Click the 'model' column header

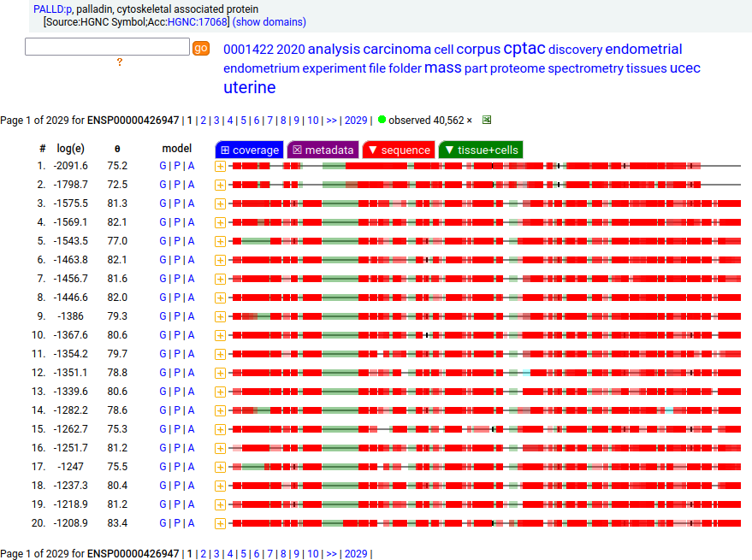click(177, 149)
